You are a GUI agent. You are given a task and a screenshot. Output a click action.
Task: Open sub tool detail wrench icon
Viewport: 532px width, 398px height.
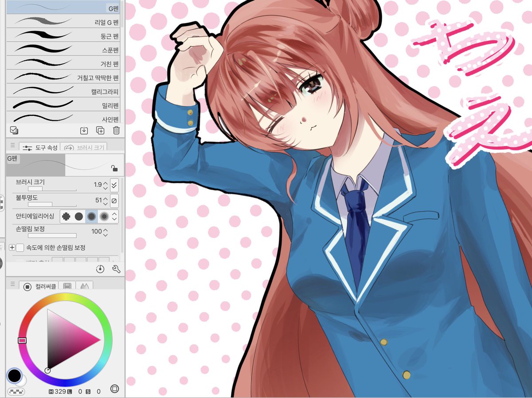[x=116, y=269]
